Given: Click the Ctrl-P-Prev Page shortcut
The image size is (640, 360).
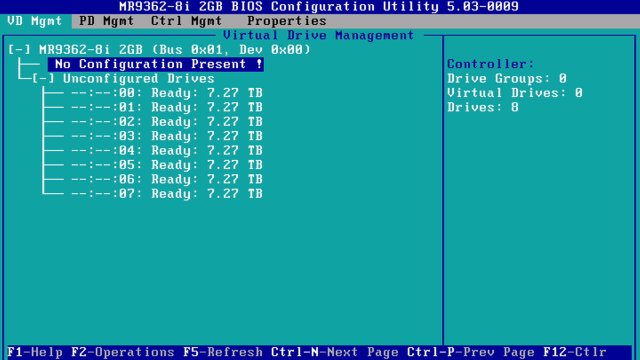Looking at the screenshot, I should point(471,352).
